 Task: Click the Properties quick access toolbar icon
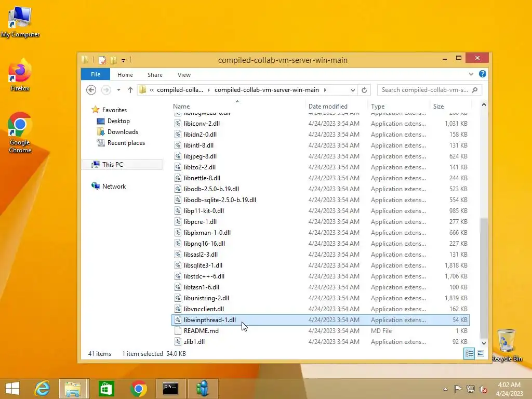click(x=102, y=60)
